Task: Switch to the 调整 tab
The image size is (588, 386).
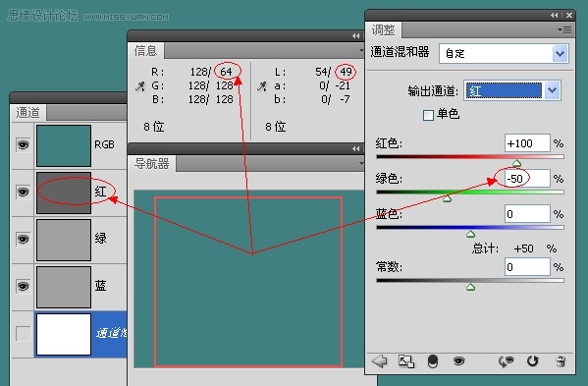Action: (x=383, y=29)
